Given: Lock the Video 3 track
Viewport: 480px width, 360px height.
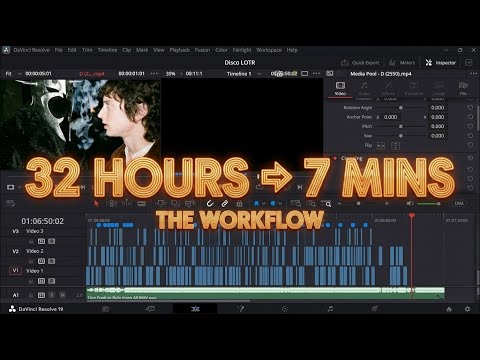Looking at the screenshot, I should click(x=31, y=241).
